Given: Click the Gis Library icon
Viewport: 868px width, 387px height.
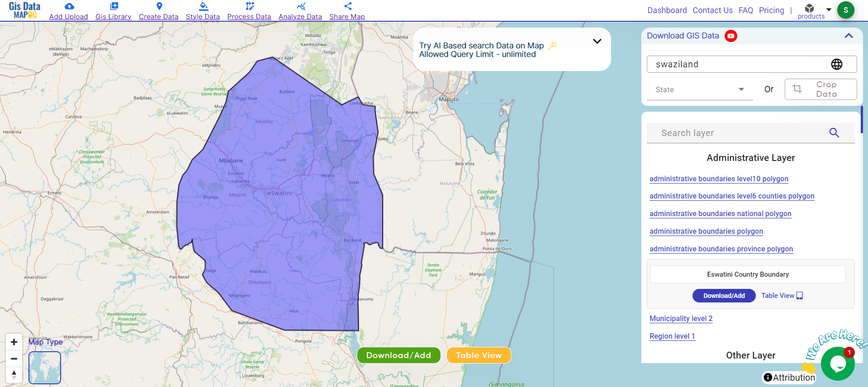Looking at the screenshot, I should tap(114, 6).
